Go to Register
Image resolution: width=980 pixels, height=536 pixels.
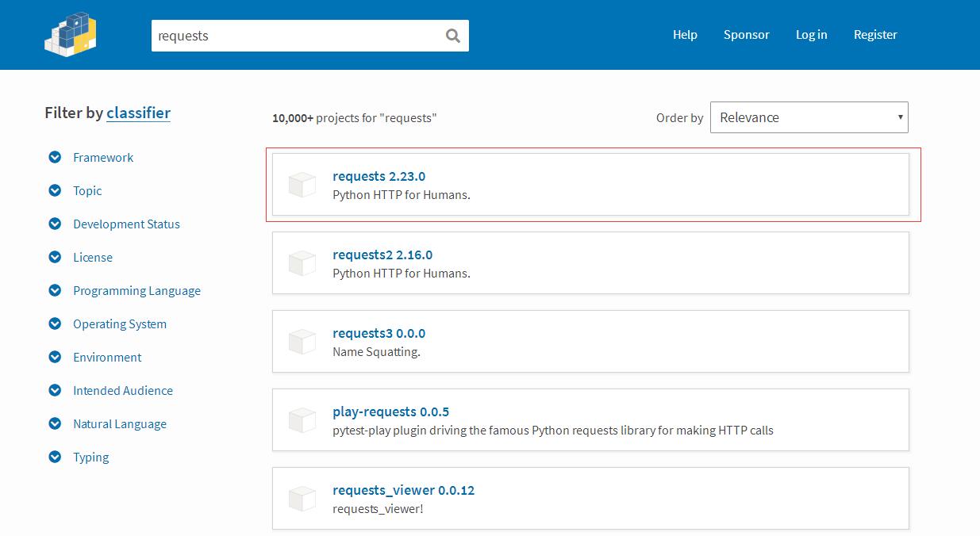click(x=875, y=35)
